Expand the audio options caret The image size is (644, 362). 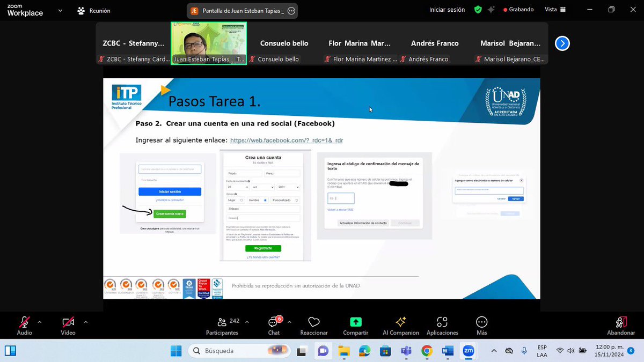(x=39, y=322)
